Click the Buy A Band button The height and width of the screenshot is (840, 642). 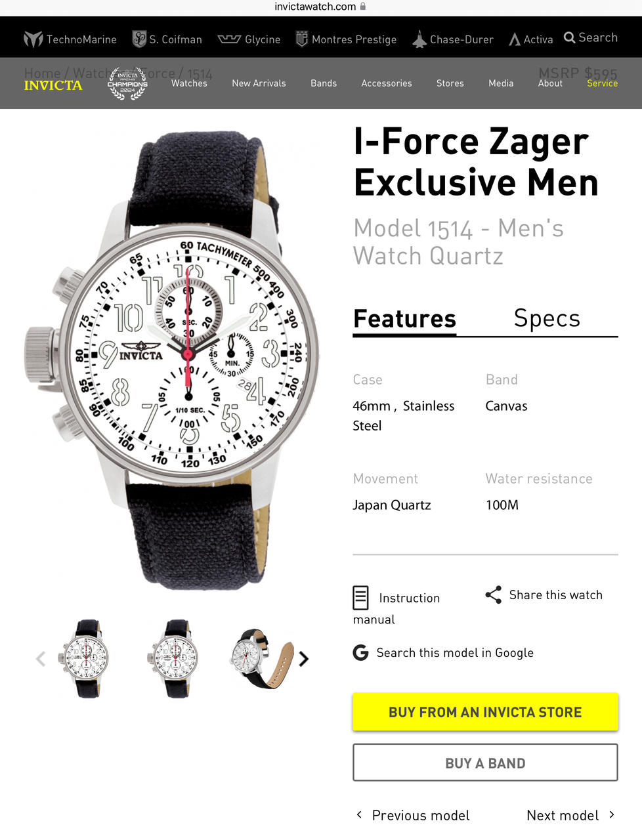(x=485, y=763)
